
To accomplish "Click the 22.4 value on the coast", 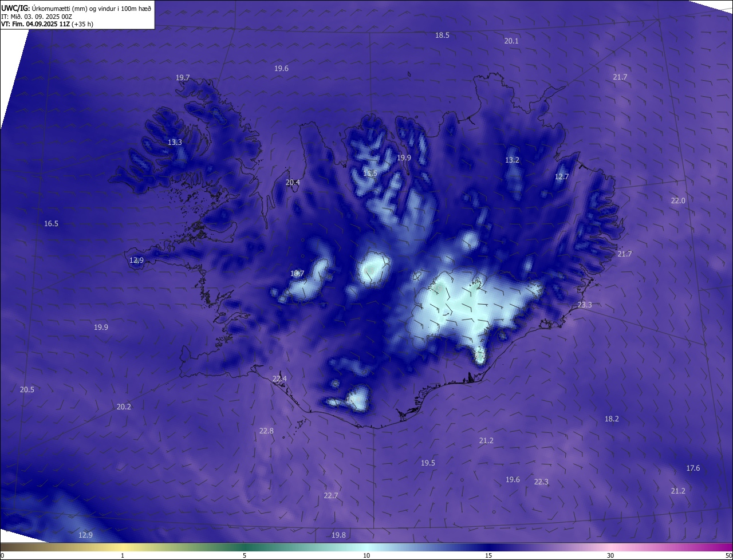I will [x=279, y=379].
